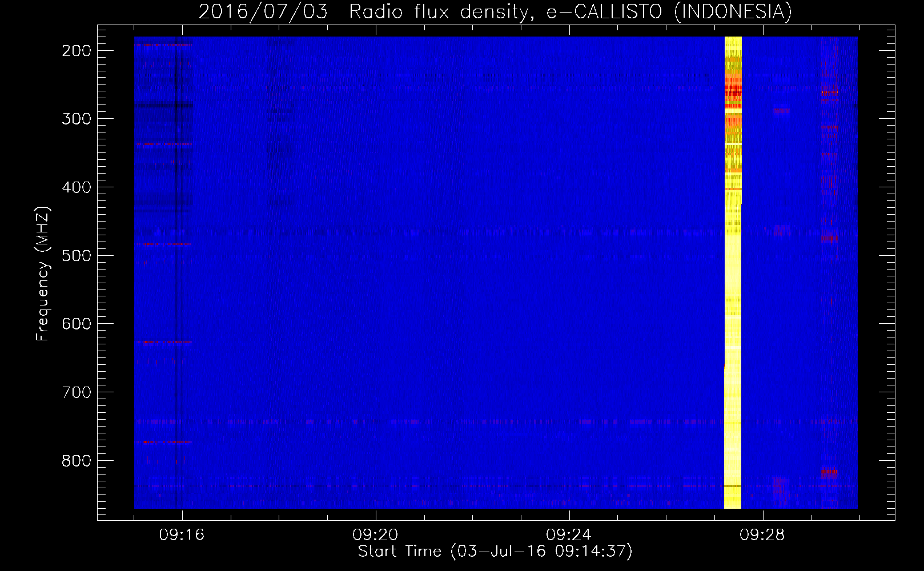Click the 09:20 time tick label
The height and width of the screenshot is (571, 924).
tap(375, 535)
